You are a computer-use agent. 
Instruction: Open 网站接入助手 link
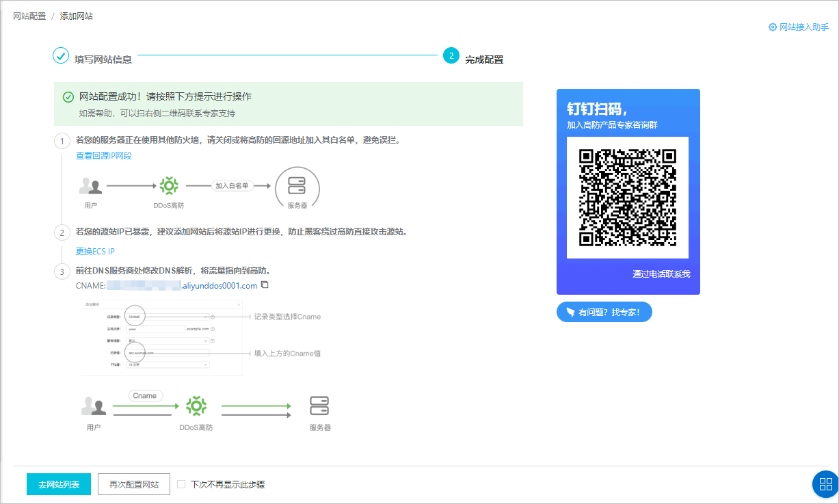coord(804,27)
